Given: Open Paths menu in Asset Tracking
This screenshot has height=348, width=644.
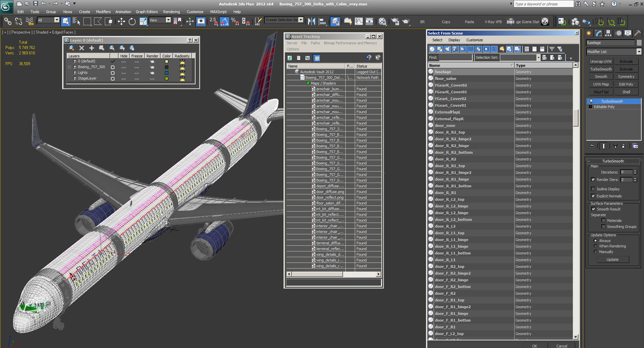Looking at the screenshot, I should [x=315, y=43].
